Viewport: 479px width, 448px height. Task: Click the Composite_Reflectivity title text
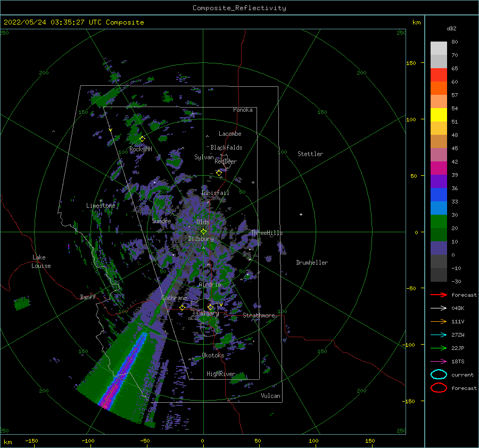(240, 8)
